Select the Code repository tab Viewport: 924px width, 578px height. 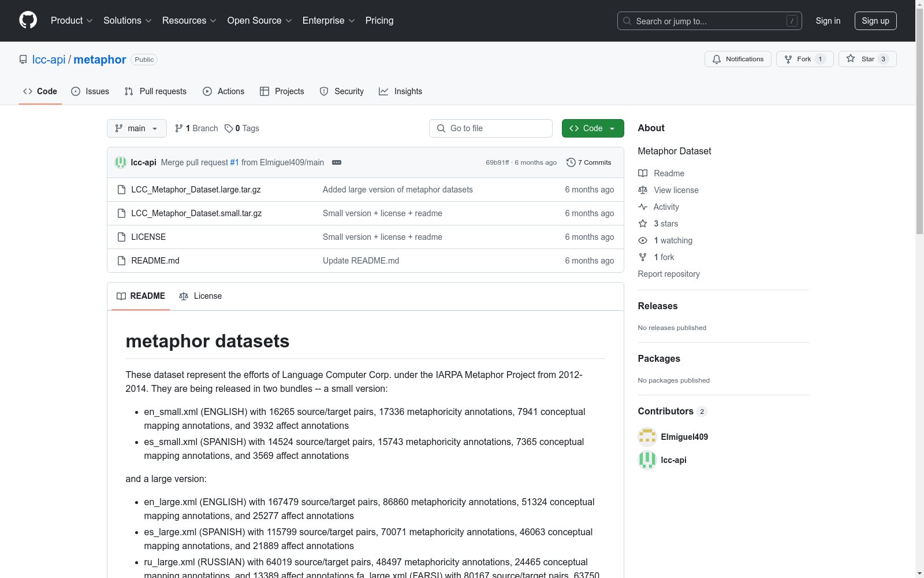[x=40, y=91]
